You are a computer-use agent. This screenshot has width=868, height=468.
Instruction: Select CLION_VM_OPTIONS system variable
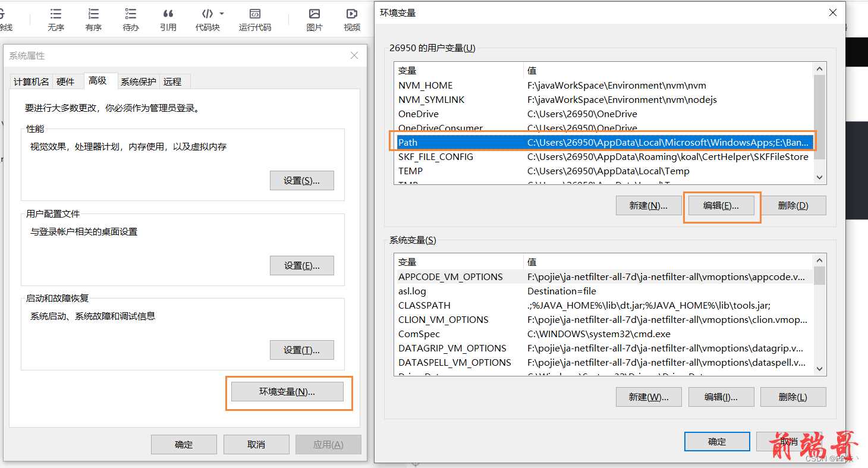[603, 319]
